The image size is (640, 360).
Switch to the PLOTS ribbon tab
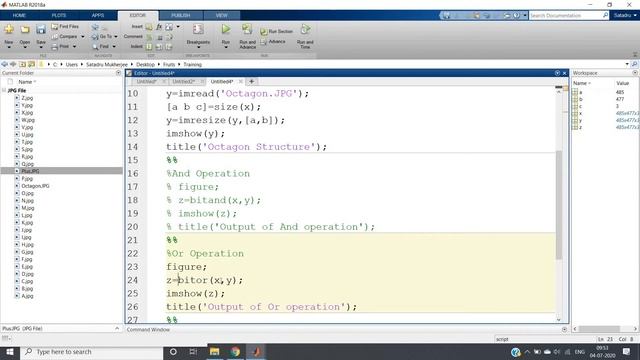[x=59, y=15]
